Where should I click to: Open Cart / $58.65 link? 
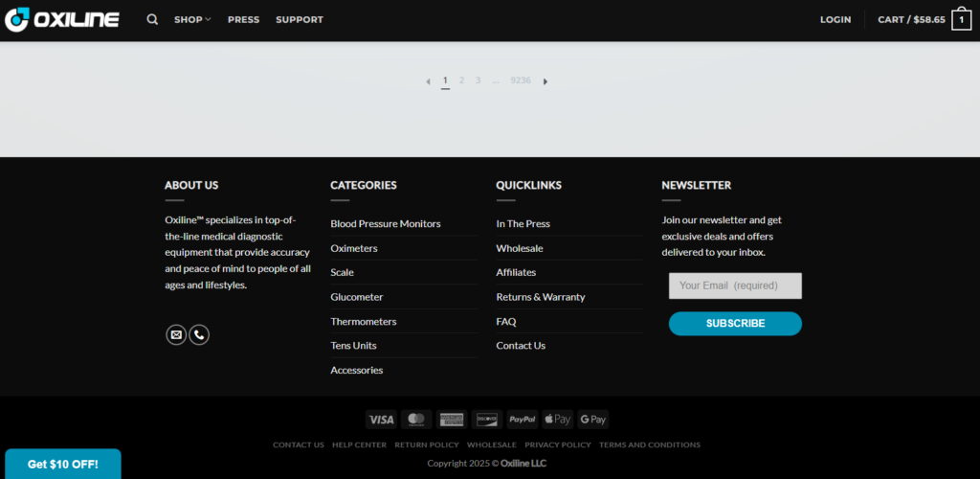[911, 19]
